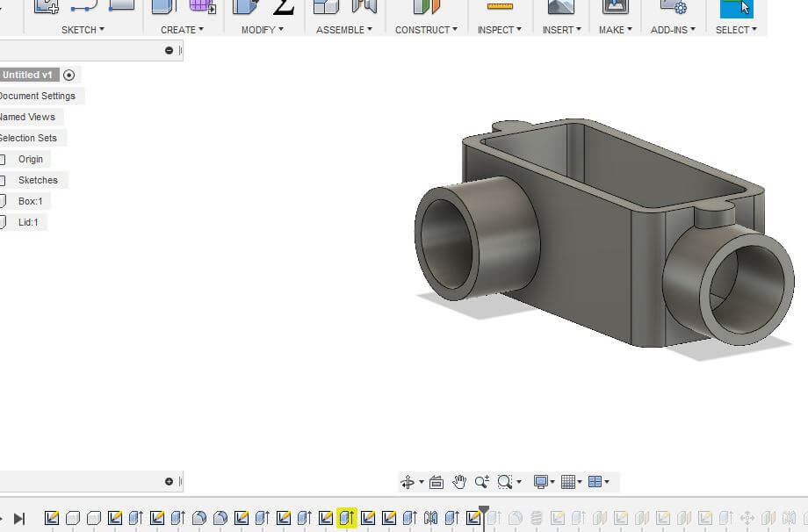The width and height of the screenshot is (808, 532).
Task: Open the Viewports layout dropdown
Action: (x=599, y=482)
